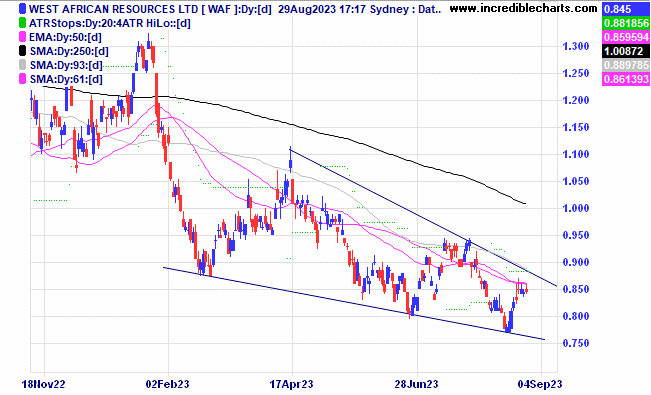The height and width of the screenshot is (395, 651).
Task: Click the 1.200 price axis label
Action: tap(575, 100)
